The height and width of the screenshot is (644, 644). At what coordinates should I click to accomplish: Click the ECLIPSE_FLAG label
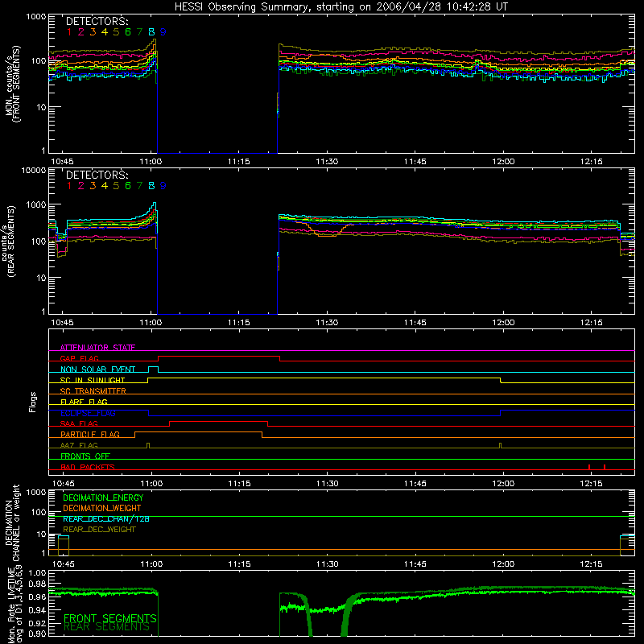pyautogui.click(x=88, y=413)
